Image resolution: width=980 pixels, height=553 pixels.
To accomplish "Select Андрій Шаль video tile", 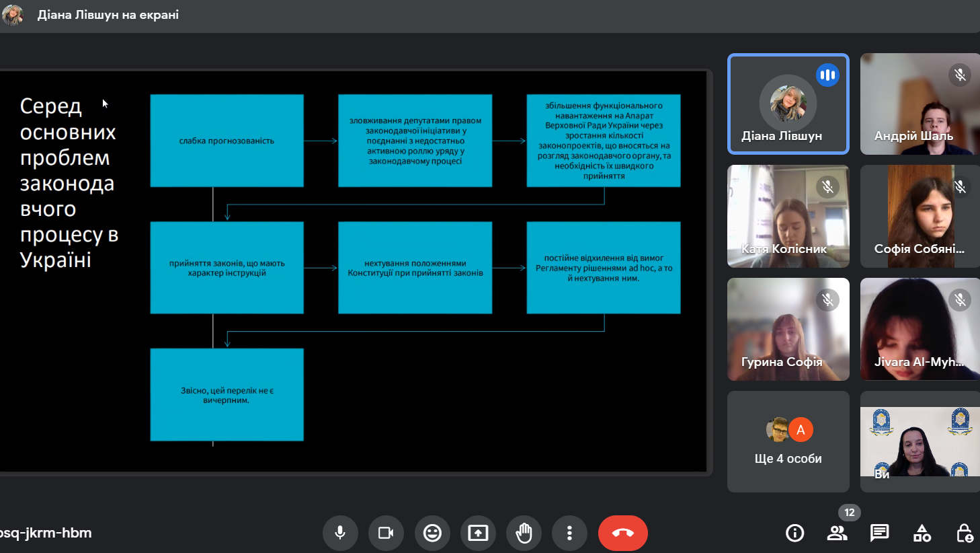I will tap(920, 104).
